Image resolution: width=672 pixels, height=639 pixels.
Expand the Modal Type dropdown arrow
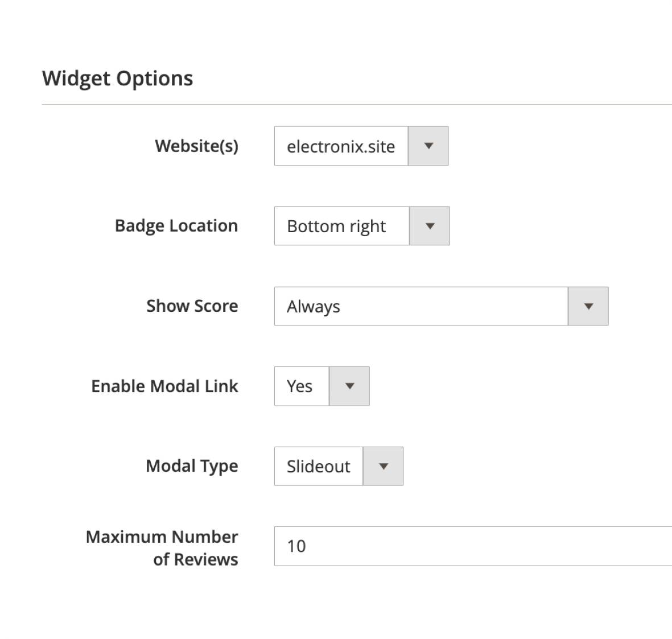[x=383, y=466]
